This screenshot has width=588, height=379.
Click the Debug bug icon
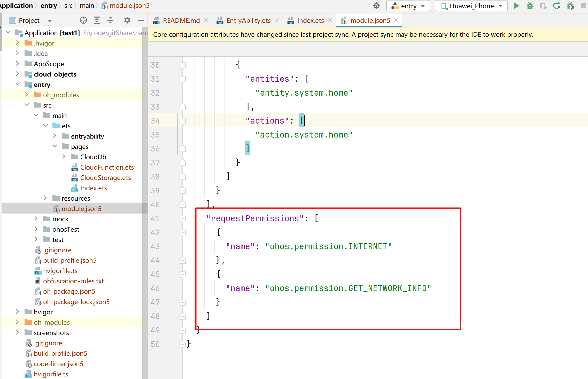tap(530, 6)
